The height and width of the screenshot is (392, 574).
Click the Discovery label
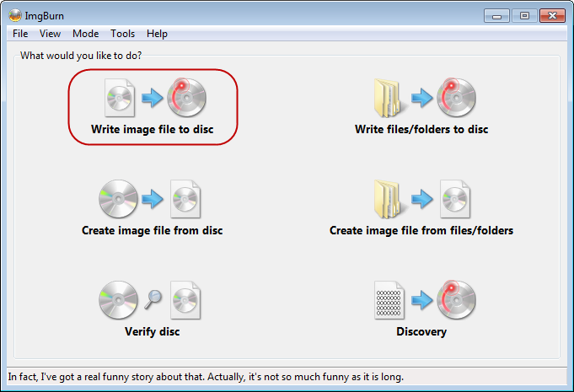coord(421,331)
